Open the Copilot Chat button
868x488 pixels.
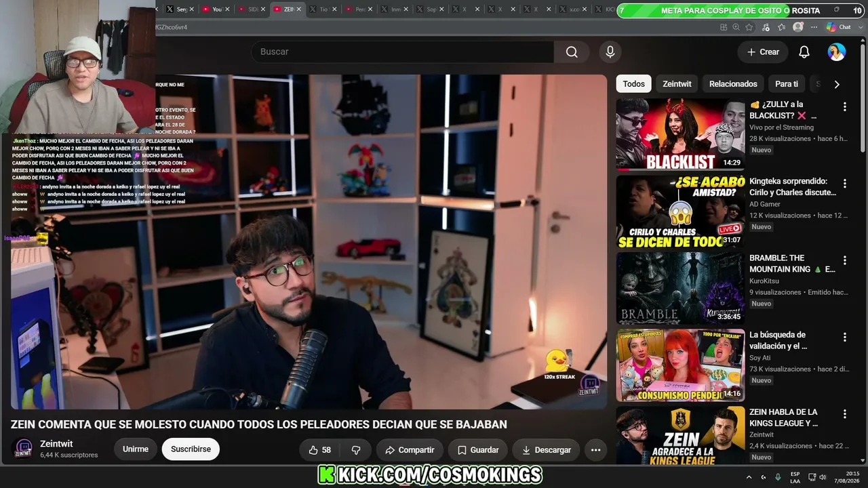click(x=839, y=27)
